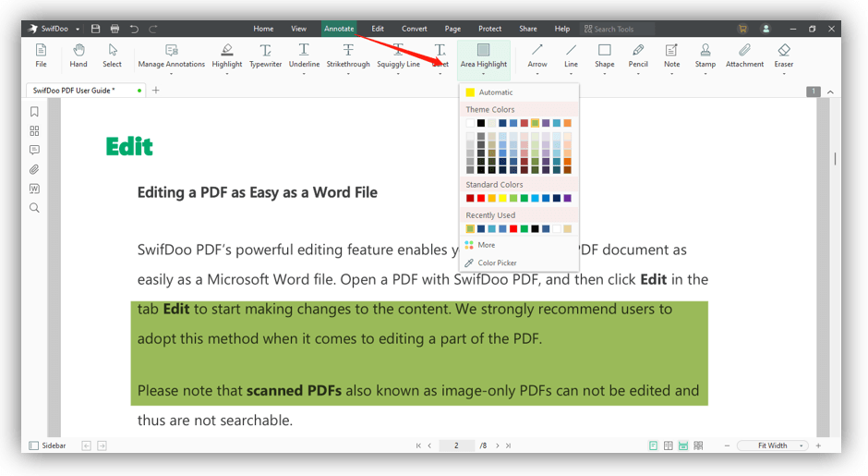The width and height of the screenshot is (868, 476).
Task: Open the shopping cart icon
Action: click(743, 29)
